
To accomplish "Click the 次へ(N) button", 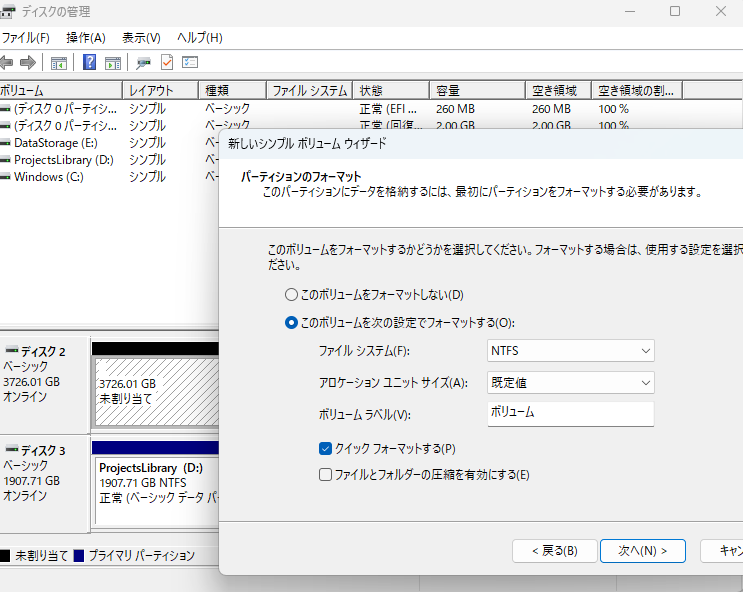I will [641, 551].
